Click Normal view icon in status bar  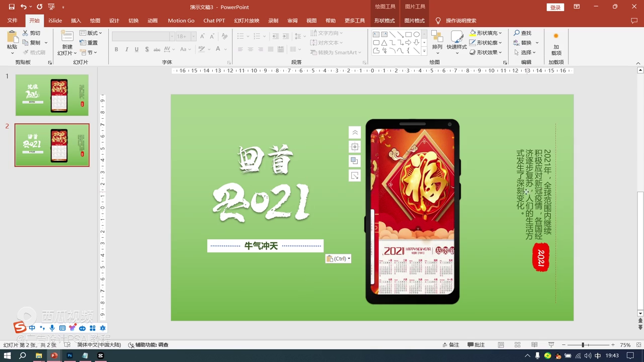pyautogui.click(x=501, y=345)
